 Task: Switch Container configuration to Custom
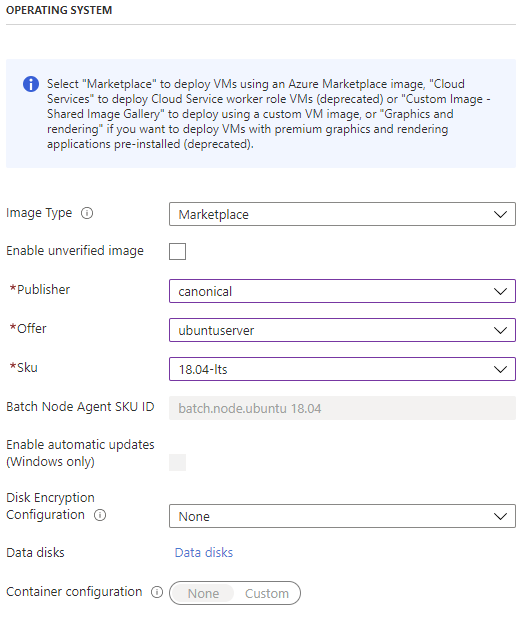(267, 593)
